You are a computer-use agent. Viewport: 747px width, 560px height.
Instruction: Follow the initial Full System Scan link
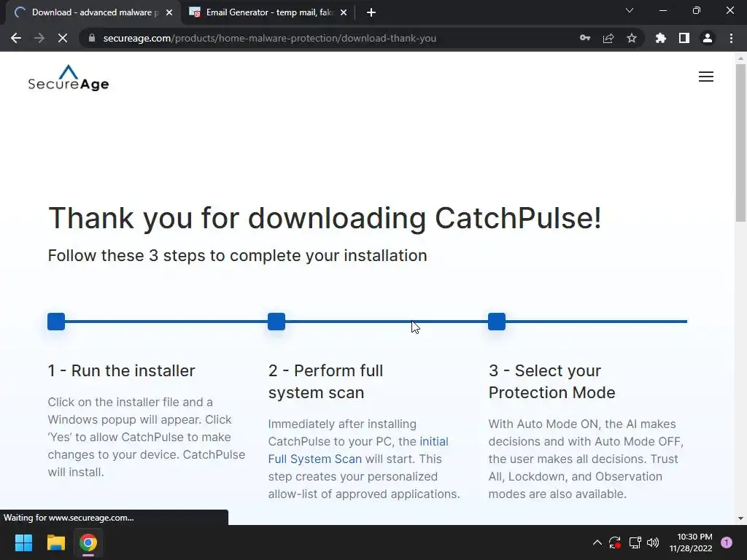[358, 450]
